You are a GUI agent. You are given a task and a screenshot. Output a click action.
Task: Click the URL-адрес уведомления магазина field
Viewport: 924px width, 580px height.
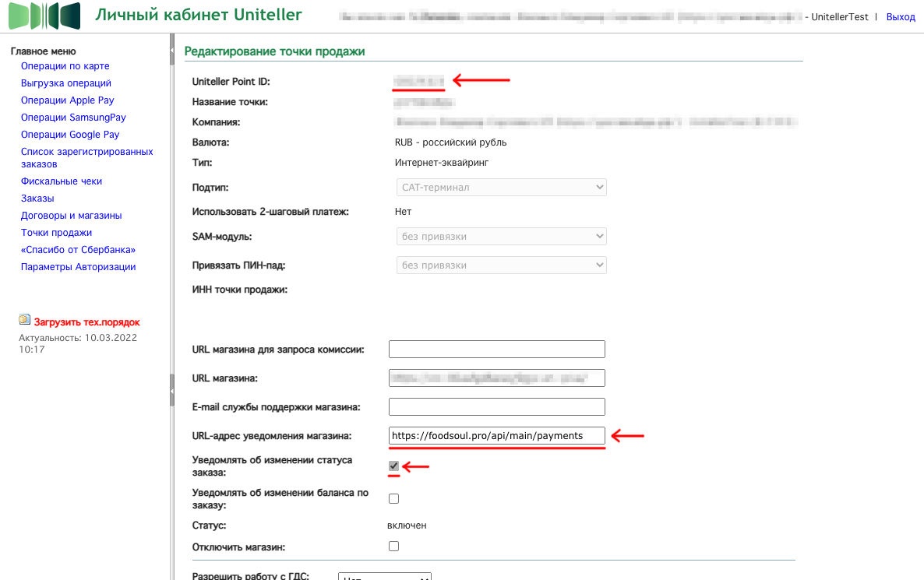(x=496, y=436)
